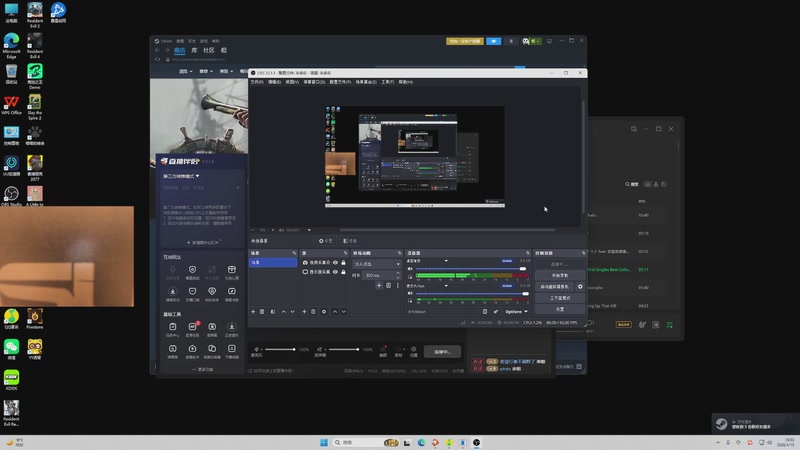Add a new scene with the plus icon

coord(252,311)
